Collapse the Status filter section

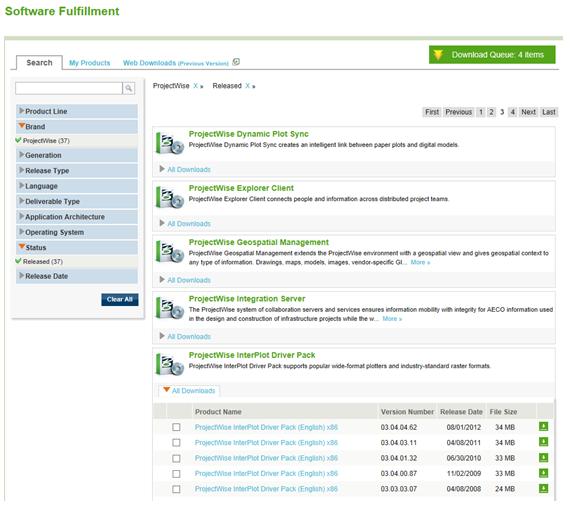click(x=77, y=248)
